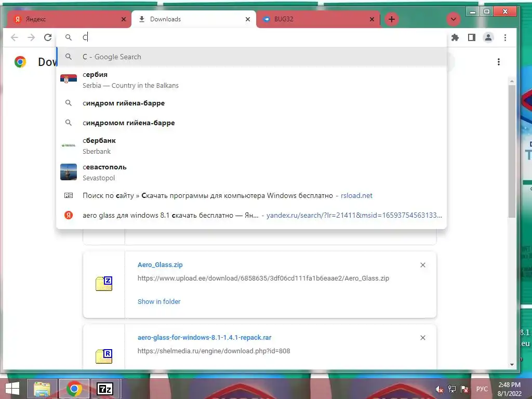Click the upload.ee source URL text
The height and width of the screenshot is (399, 532).
click(x=263, y=278)
